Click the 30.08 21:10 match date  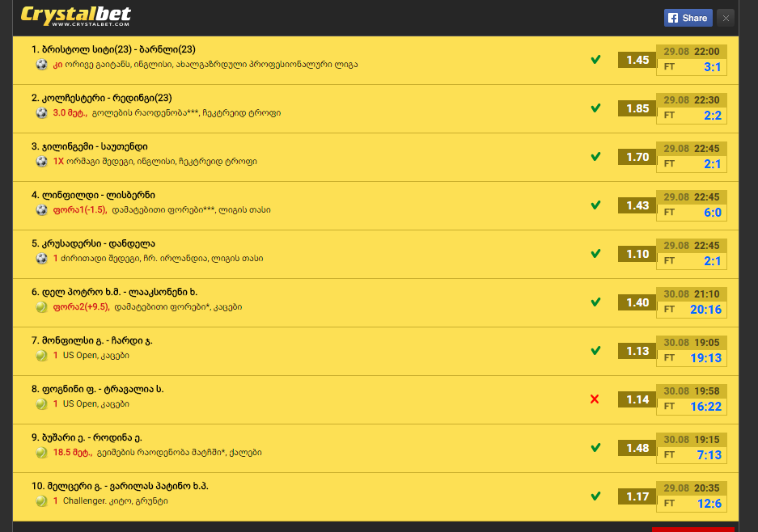coord(692,293)
